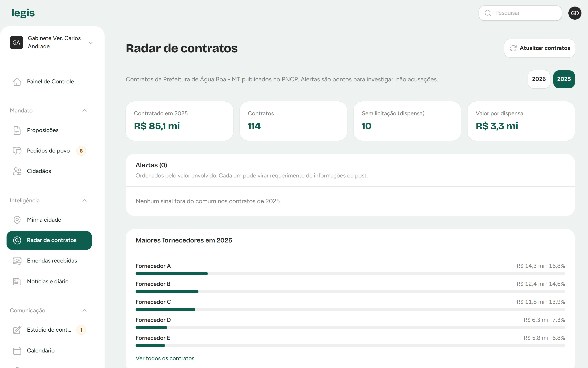Click the Radar de contratos search icon
Viewport: 588px width, 368px height.
point(17,240)
